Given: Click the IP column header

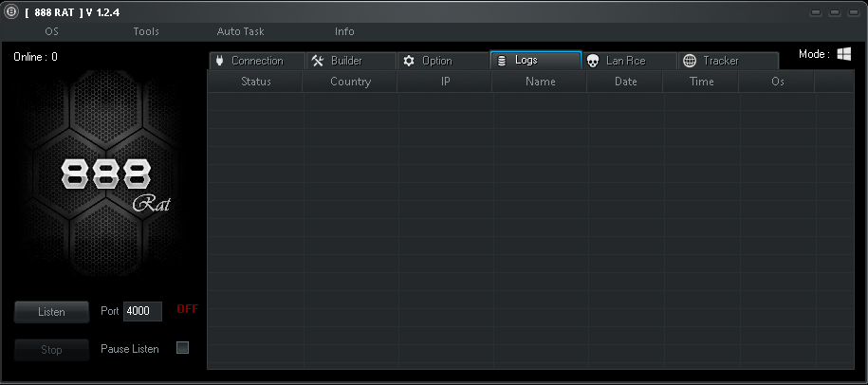Looking at the screenshot, I should pyautogui.click(x=445, y=82).
